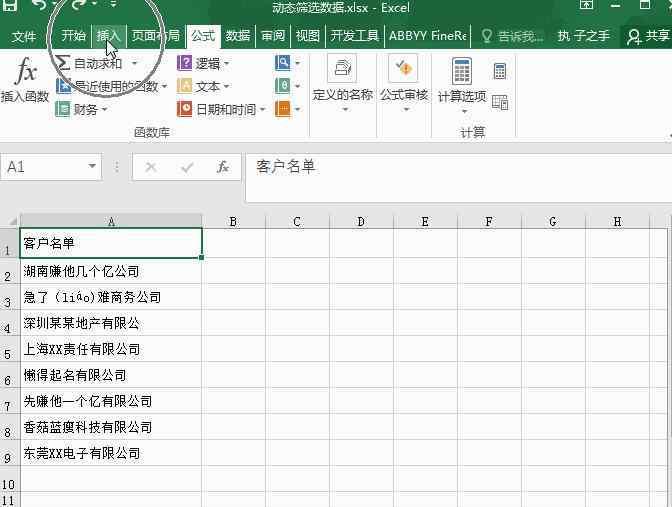Viewport: 672px width, 507px height.
Task: Select cell 香菇蓝瘦科技有限公司
Action: pos(111,427)
